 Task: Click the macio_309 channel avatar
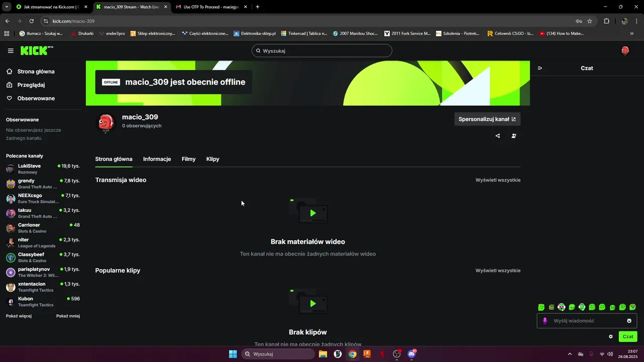106,123
